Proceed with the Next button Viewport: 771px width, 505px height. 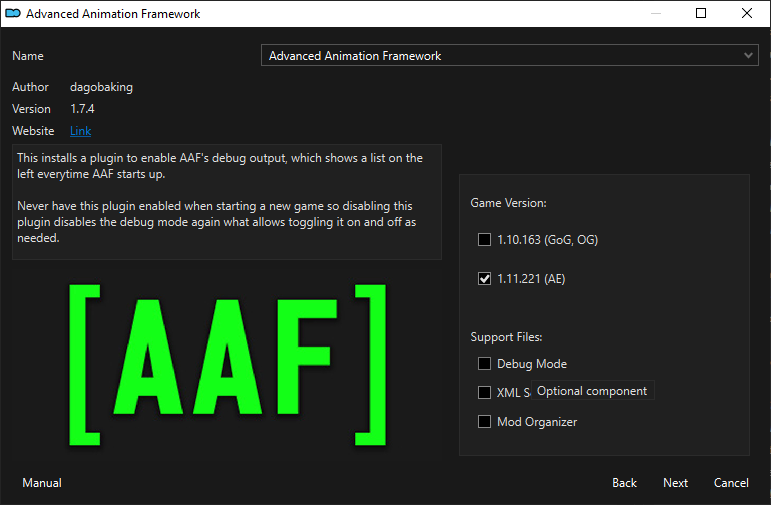click(x=676, y=483)
